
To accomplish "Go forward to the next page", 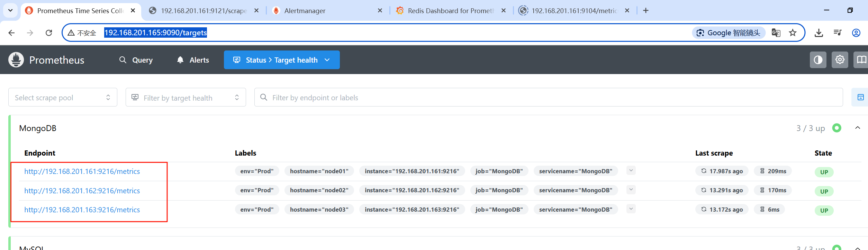I will click(30, 33).
